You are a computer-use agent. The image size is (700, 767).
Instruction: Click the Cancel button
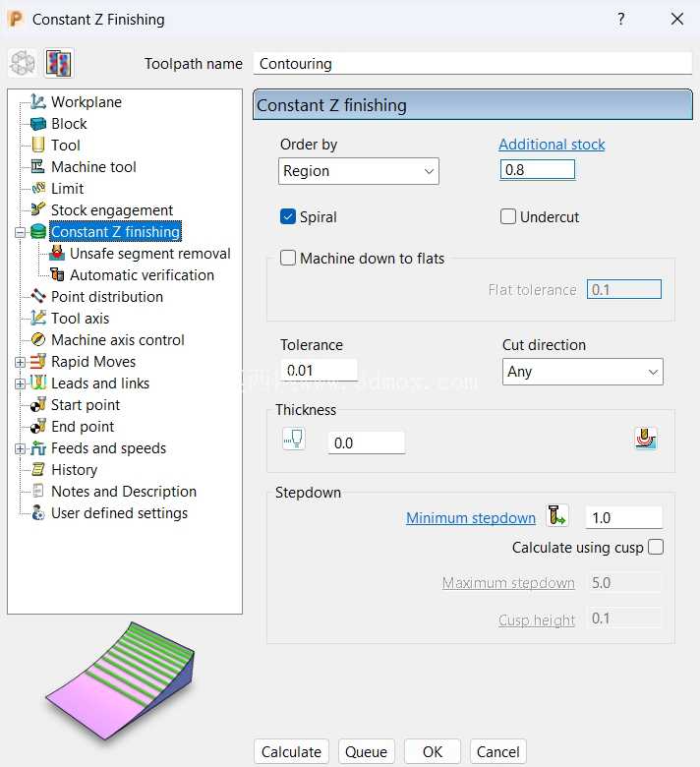pos(498,751)
